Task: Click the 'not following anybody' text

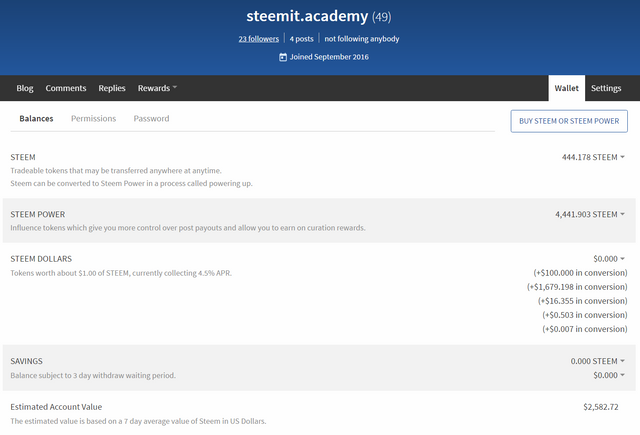Action: click(x=362, y=39)
